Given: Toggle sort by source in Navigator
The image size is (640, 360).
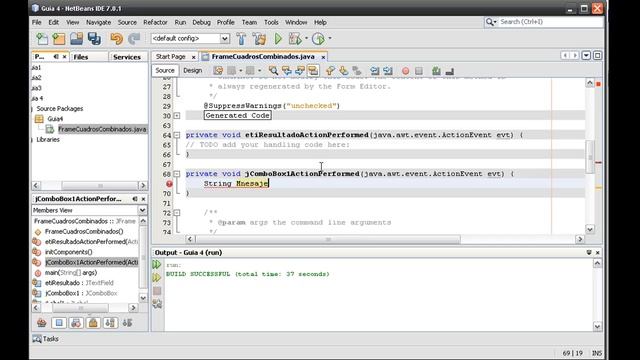Looking at the screenshot, I should point(127,323).
